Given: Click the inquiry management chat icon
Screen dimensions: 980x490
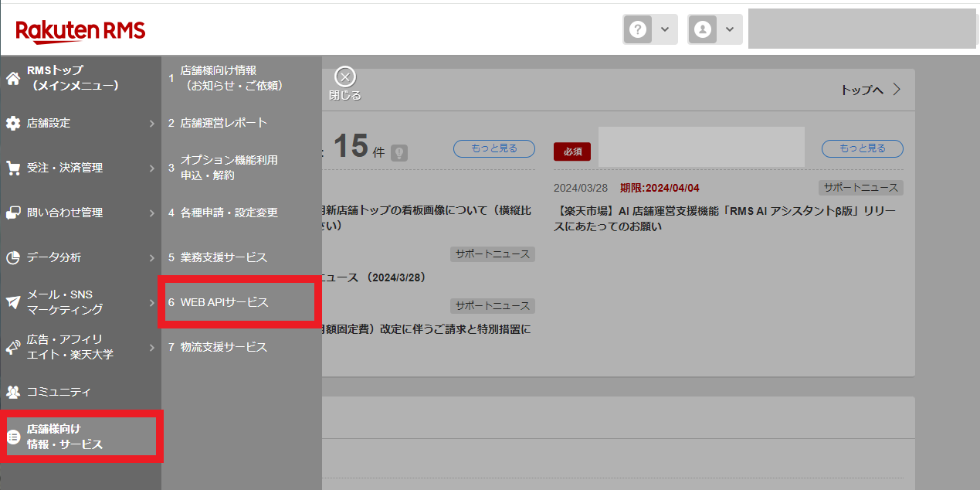Looking at the screenshot, I should coord(13,213).
